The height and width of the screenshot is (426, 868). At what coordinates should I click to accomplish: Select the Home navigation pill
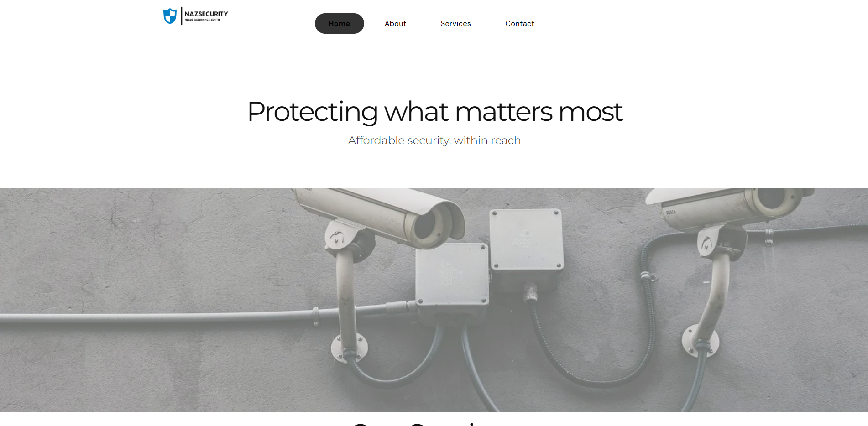(339, 23)
